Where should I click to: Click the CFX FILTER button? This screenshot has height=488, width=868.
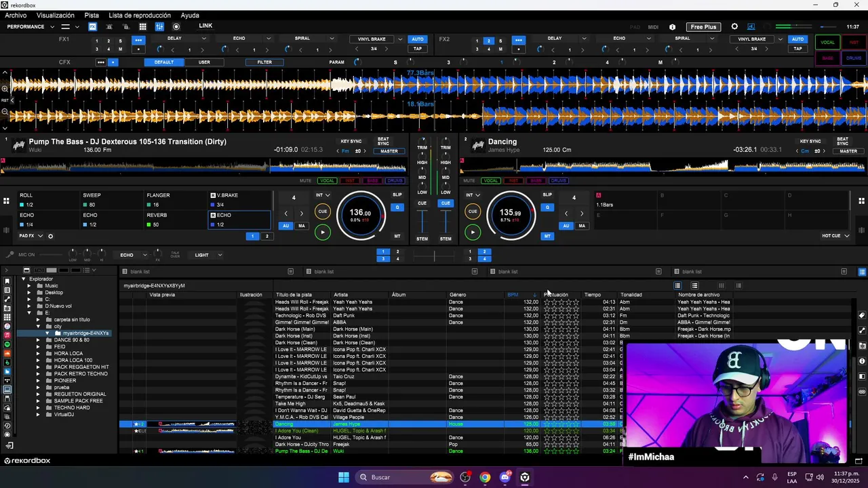(x=264, y=62)
